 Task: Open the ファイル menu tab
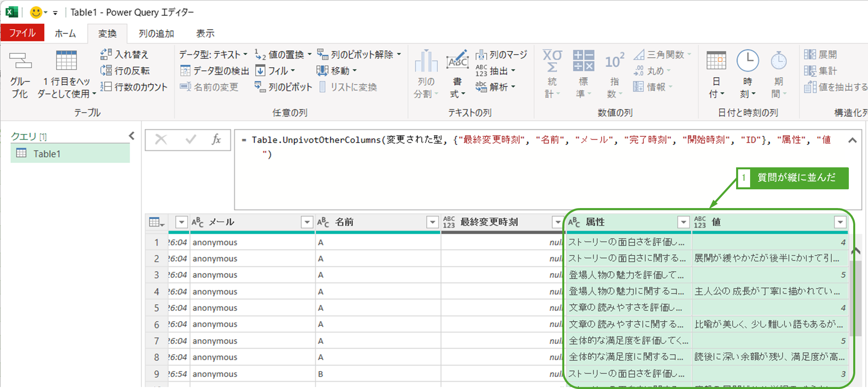pos(22,33)
